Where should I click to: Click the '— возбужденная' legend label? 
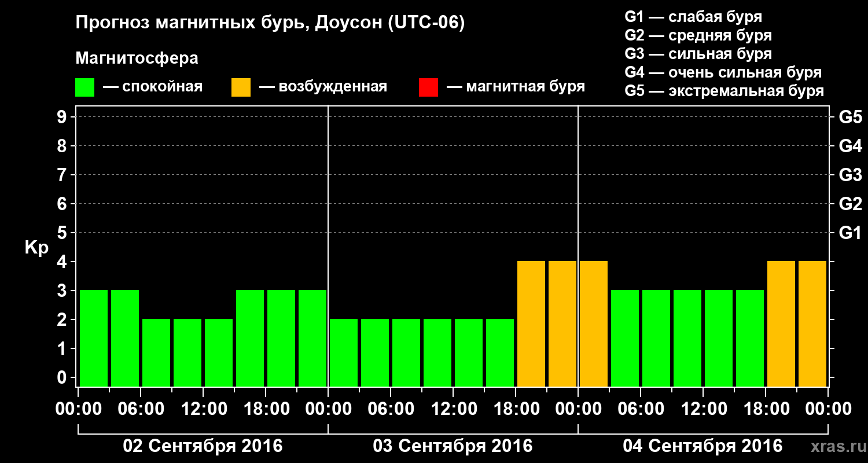click(x=323, y=87)
